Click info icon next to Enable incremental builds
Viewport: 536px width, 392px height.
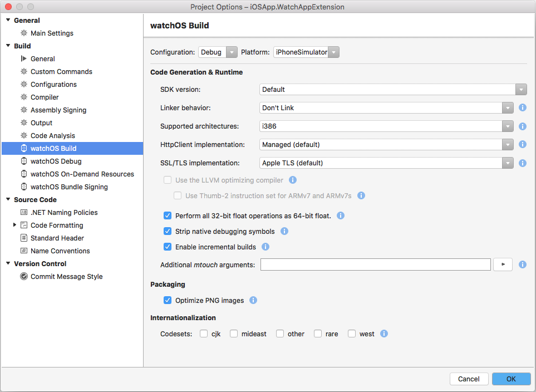pos(265,247)
